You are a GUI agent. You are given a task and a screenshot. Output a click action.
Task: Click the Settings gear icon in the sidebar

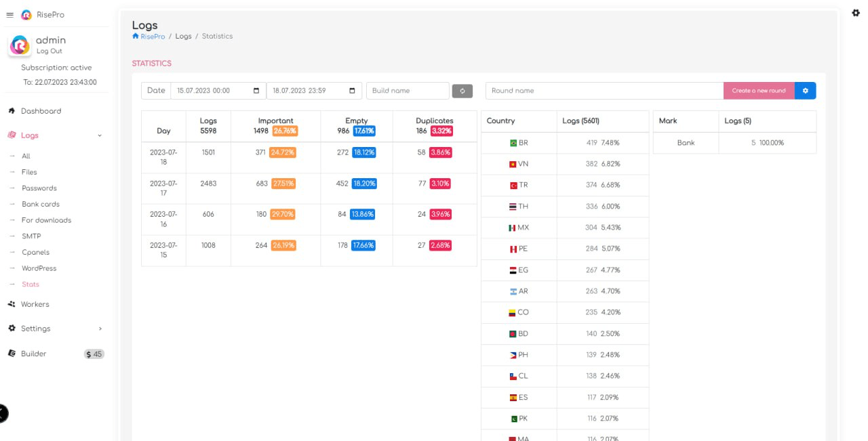coord(12,328)
